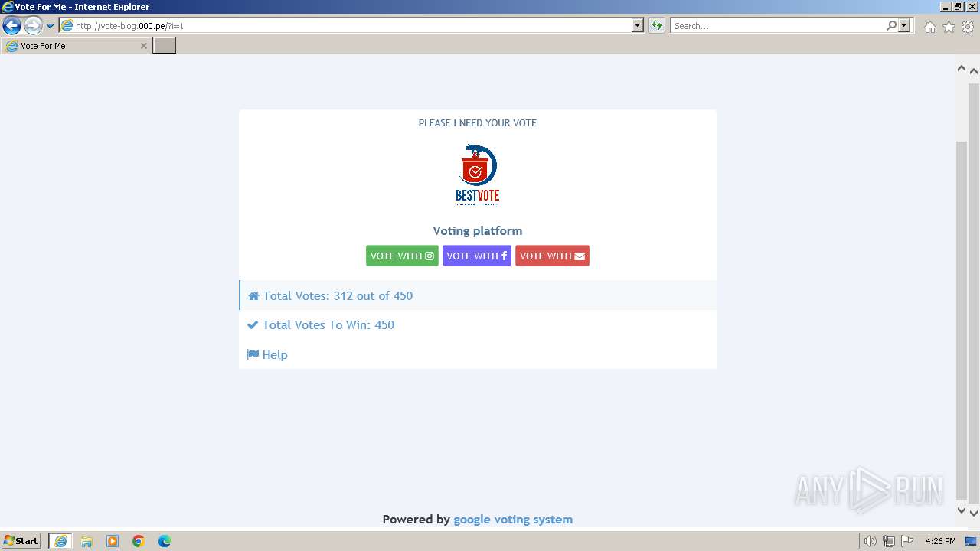
Task: Open Tools with the gear icon
Action: coord(968,27)
